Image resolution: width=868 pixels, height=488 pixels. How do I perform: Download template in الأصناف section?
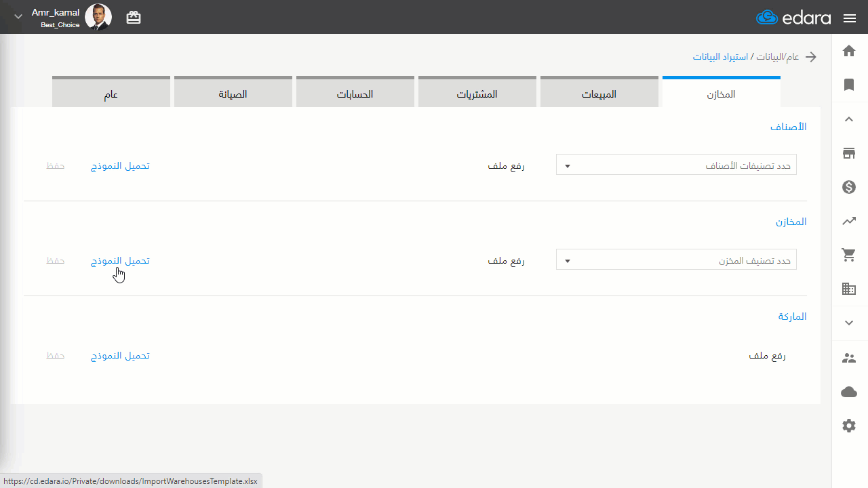click(x=120, y=165)
